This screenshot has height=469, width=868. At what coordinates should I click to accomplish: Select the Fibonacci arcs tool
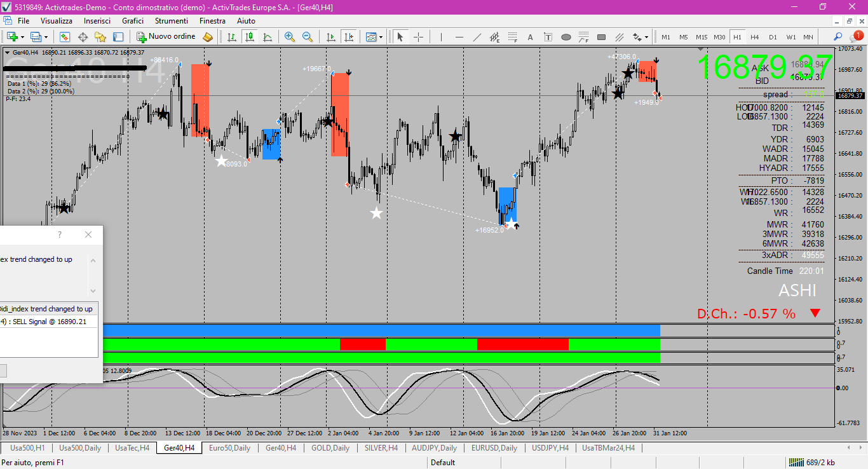tap(583, 37)
